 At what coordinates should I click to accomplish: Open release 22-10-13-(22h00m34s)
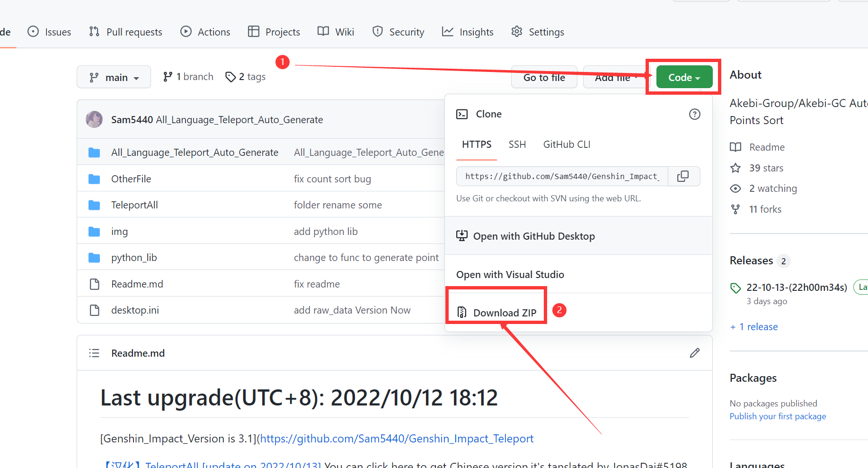(x=797, y=288)
